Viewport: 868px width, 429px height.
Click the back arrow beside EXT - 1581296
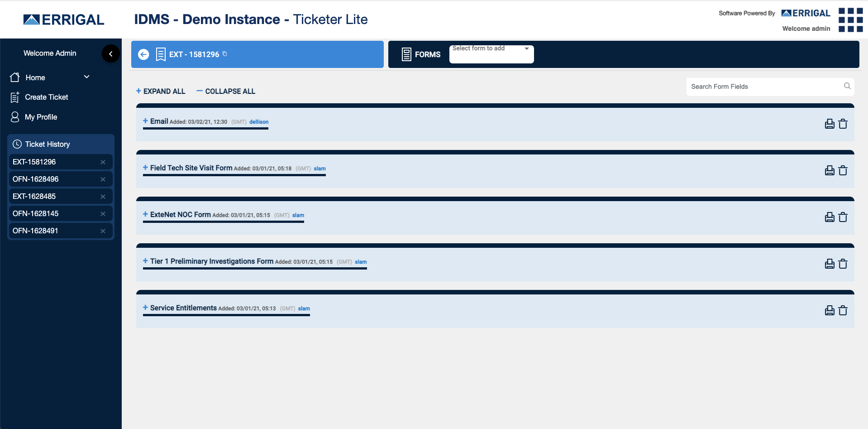(x=143, y=54)
